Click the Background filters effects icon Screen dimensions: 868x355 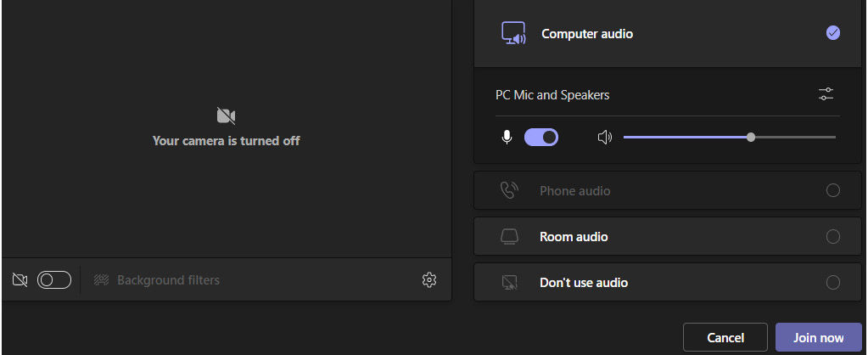tap(101, 280)
